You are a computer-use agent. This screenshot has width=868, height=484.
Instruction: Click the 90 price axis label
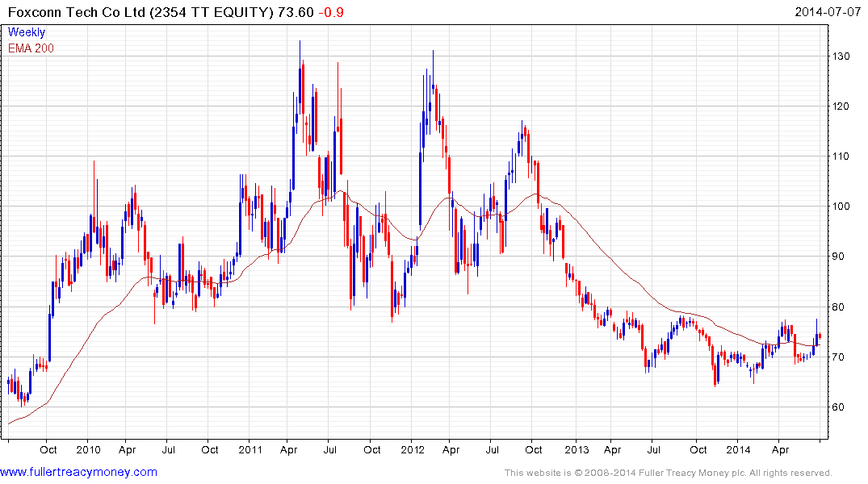[838, 256]
